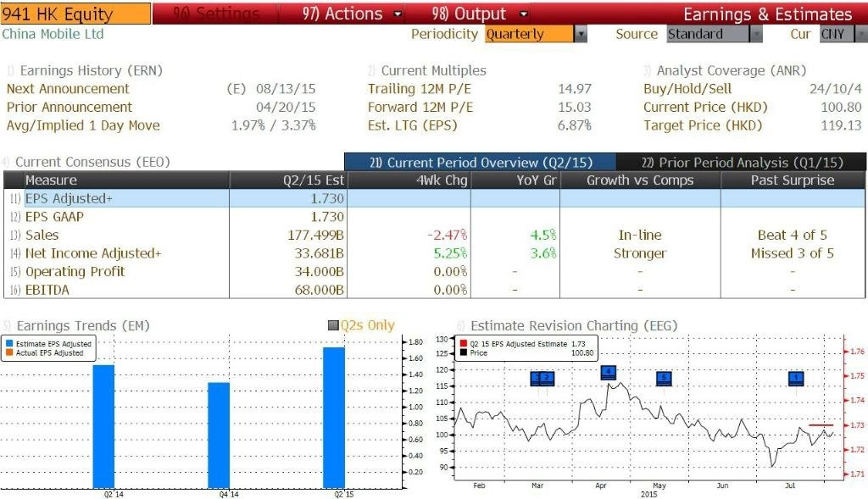Click the Net Income 4Wk change 5.25%

click(450, 253)
